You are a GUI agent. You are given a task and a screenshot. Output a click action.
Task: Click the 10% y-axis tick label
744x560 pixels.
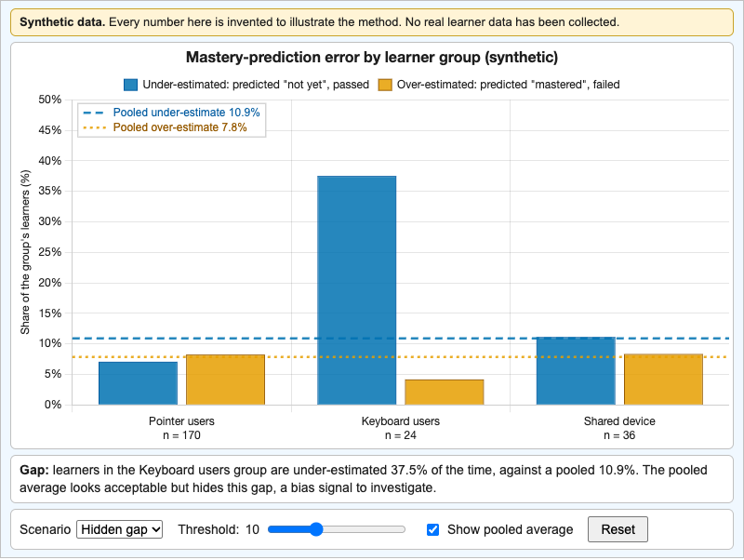tap(50, 343)
